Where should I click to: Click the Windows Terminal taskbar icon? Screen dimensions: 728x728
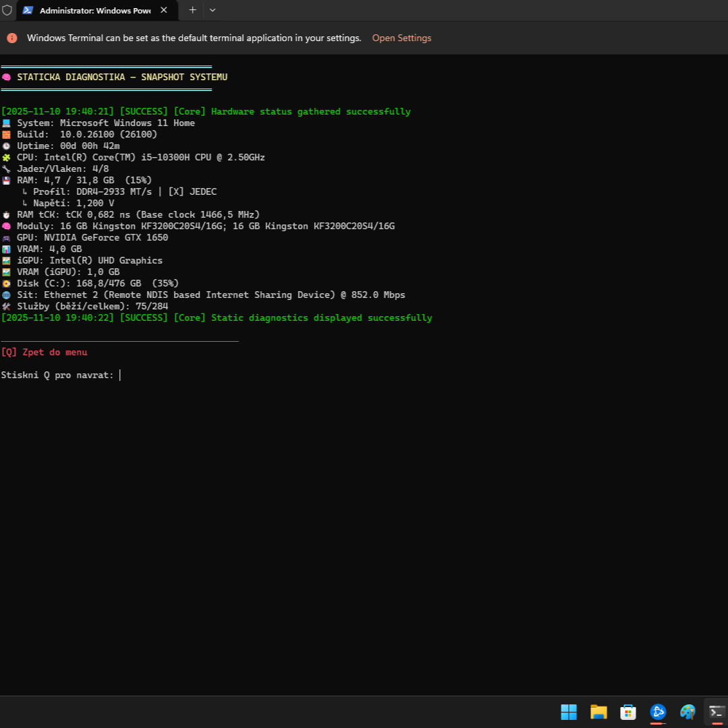[x=717, y=712]
